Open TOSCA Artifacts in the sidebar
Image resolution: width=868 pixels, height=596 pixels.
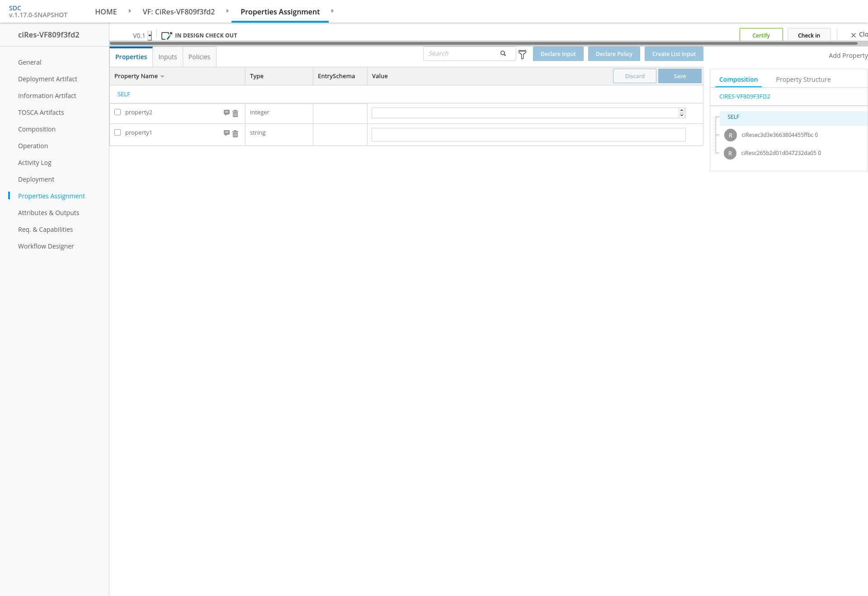click(41, 113)
